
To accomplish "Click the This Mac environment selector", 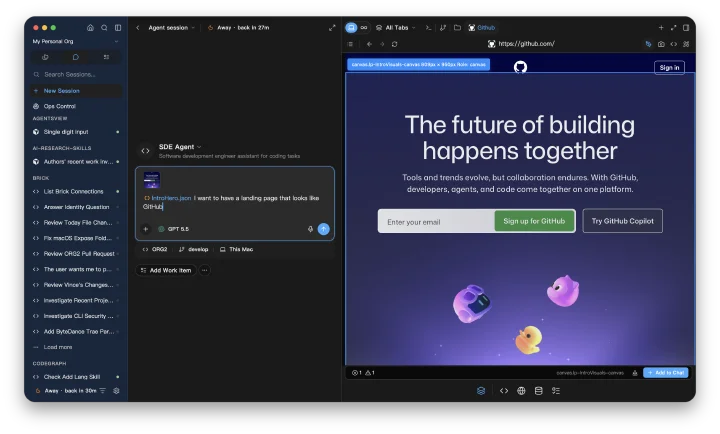I will coord(236,249).
